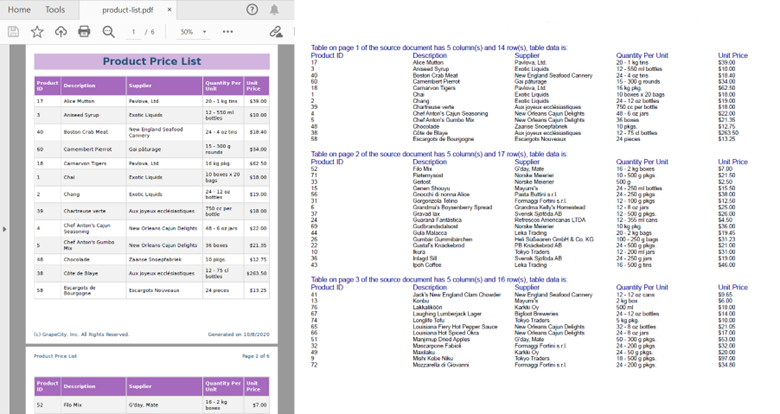Image resolution: width=780 pixels, height=414 pixels.
Task: Click the Print icon
Action: (x=84, y=32)
